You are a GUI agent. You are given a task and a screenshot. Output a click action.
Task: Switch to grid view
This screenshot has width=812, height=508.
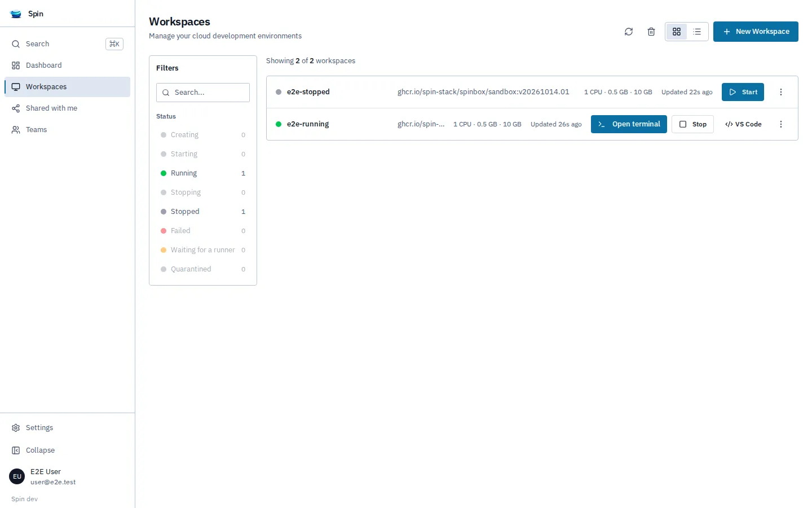click(x=677, y=32)
